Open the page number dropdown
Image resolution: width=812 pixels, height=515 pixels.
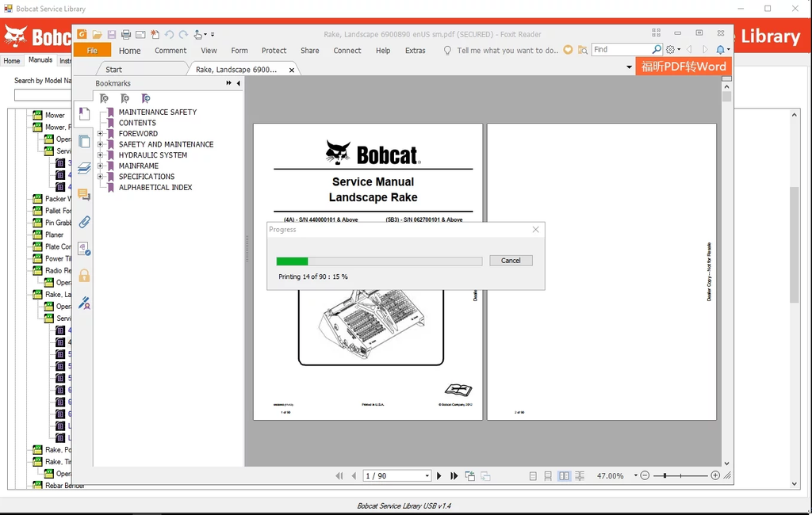pos(427,476)
